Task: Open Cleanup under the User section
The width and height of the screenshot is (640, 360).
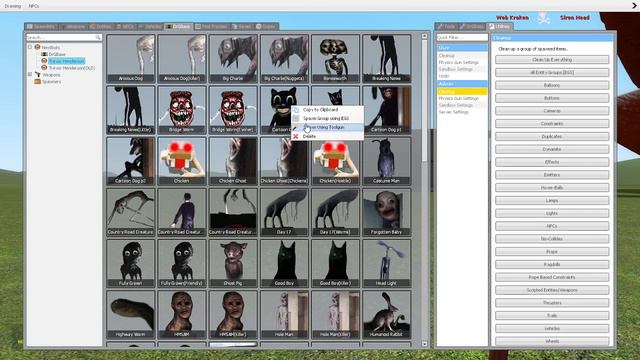Action: (462, 56)
